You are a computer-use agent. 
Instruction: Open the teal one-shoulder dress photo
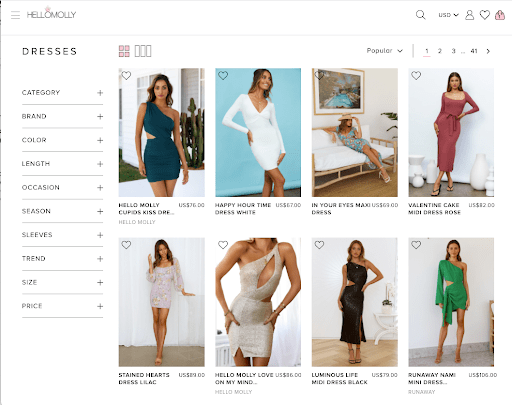[x=162, y=132]
